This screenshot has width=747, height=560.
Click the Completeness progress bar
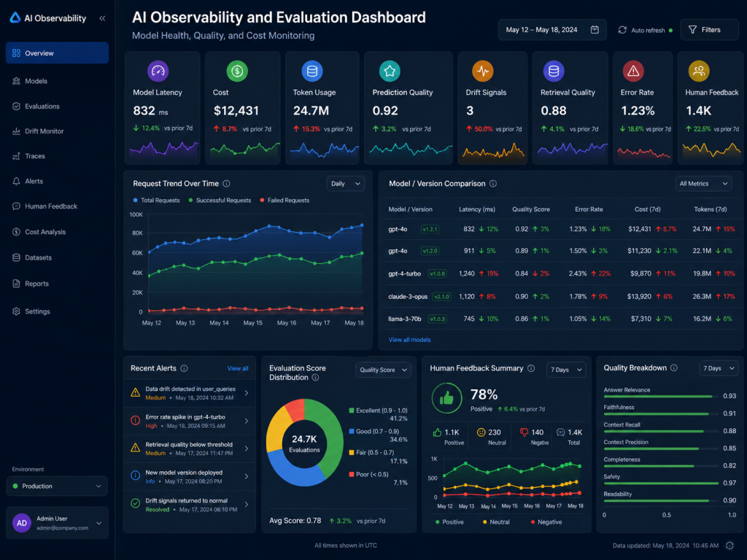point(661,466)
